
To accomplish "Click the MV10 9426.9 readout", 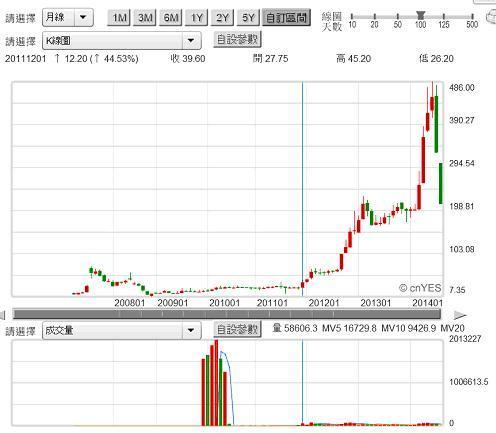I will coord(409,328).
